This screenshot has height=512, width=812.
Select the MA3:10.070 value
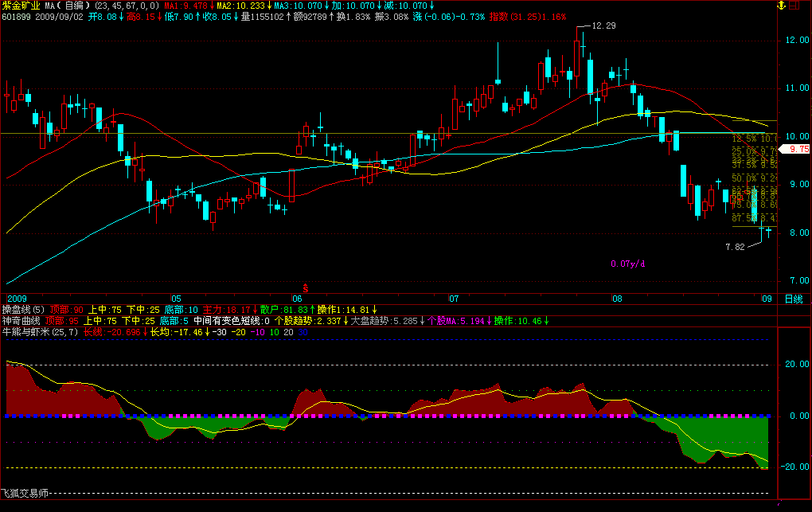coord(299,6)
